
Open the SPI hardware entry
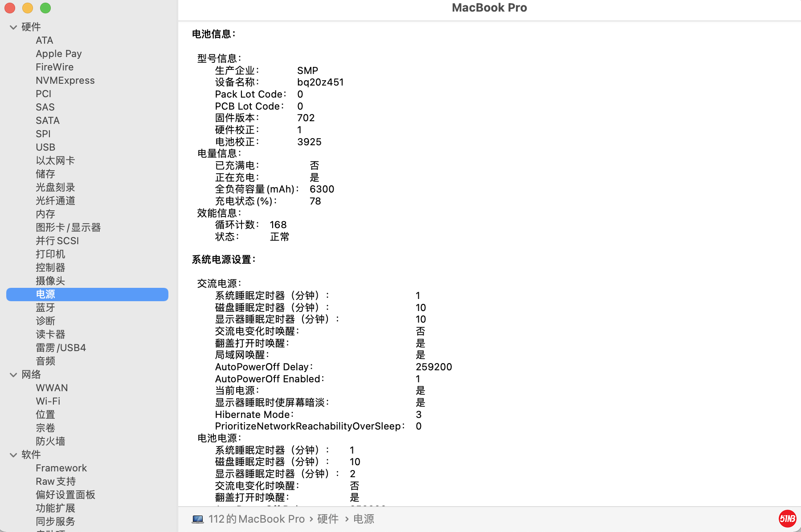click(x=43, y=134)
